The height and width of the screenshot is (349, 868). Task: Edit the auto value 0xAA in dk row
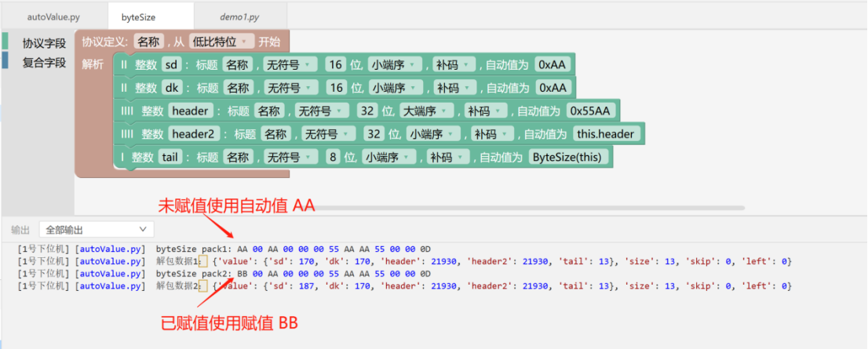point(553,87)
